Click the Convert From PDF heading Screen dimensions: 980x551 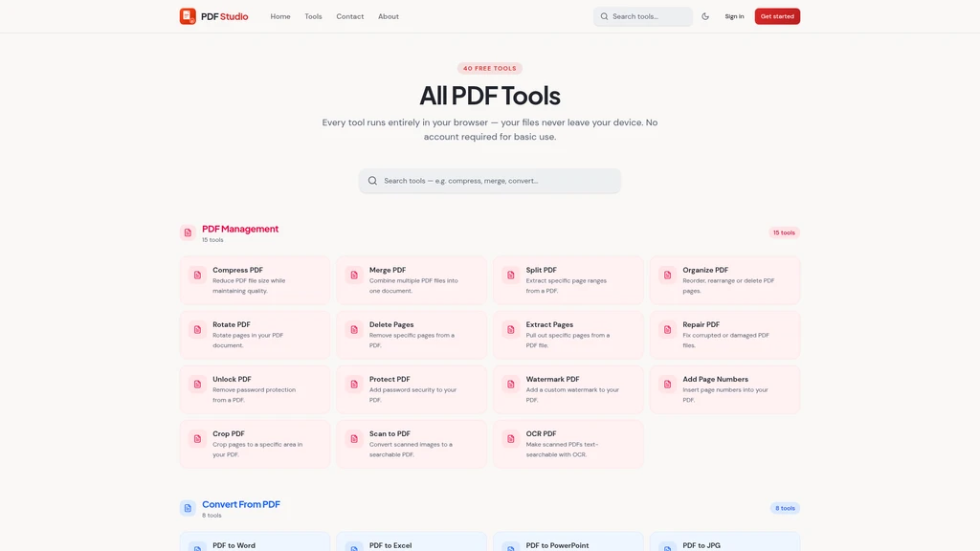point(240,504)
